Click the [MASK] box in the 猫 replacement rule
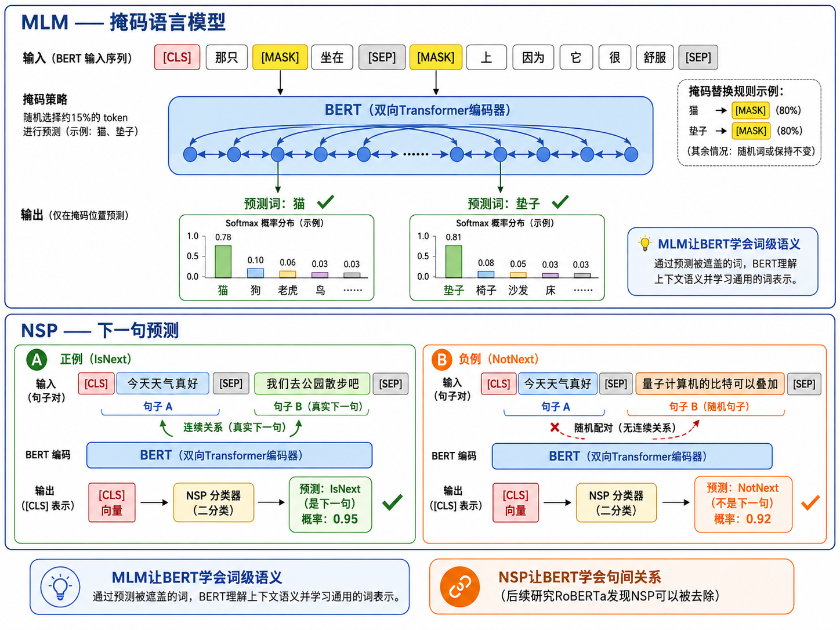This screenshot has height=630, width=840. (x=751, y=110)
